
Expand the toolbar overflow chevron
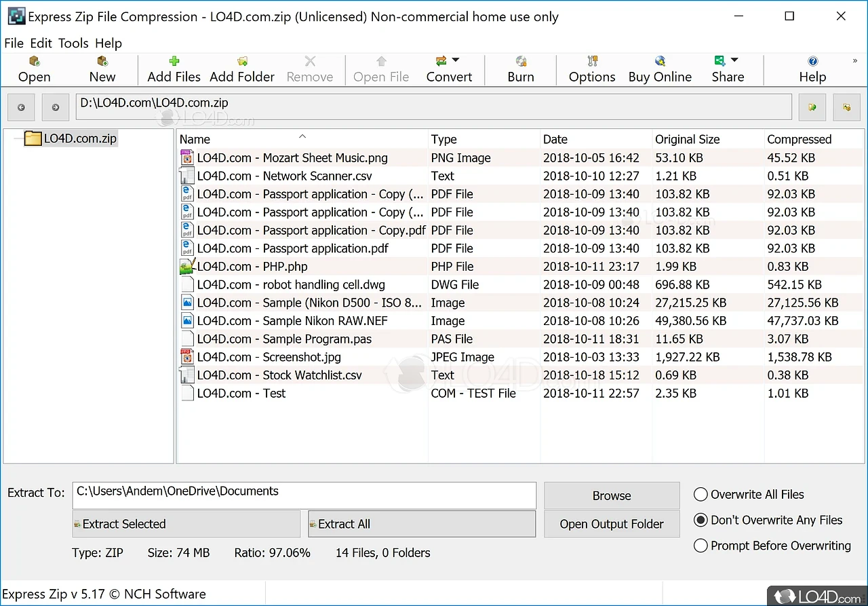coord(854,61)
